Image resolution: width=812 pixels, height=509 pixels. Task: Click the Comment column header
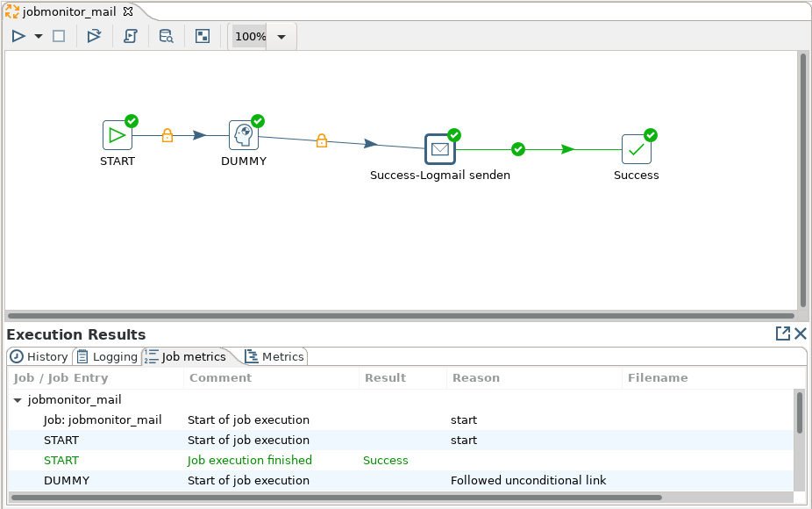(220, 378)
